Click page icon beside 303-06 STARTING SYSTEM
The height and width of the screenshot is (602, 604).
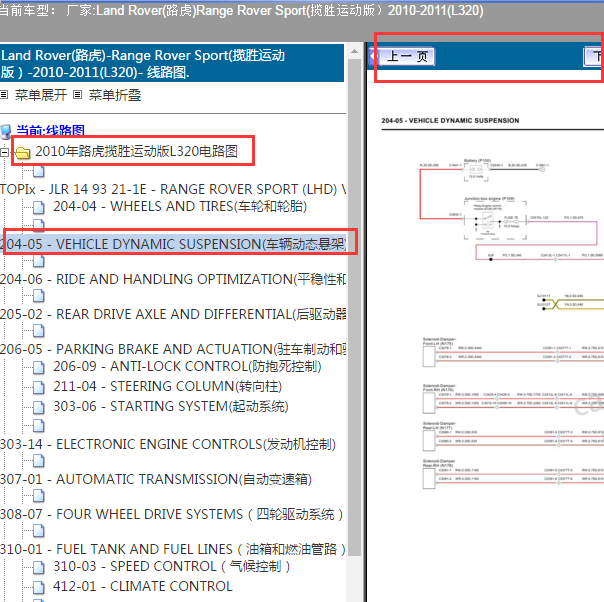pyautogui.click(x=39, y=407)
